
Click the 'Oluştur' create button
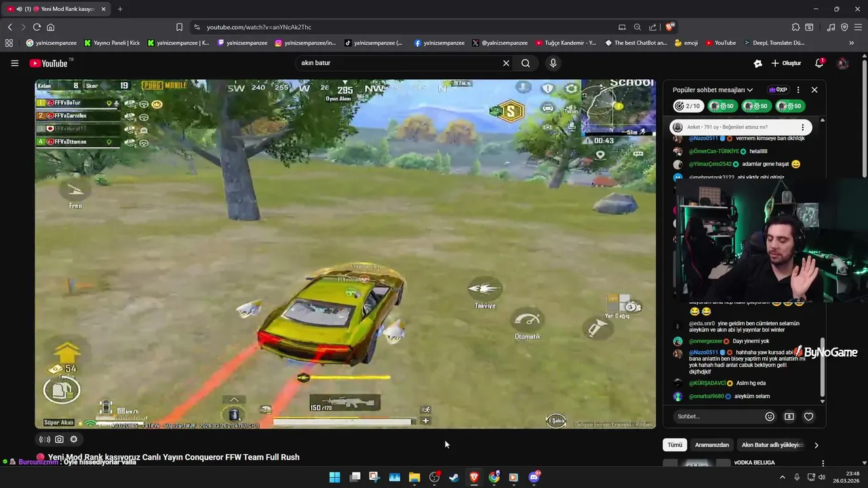[x=786, y=63]
